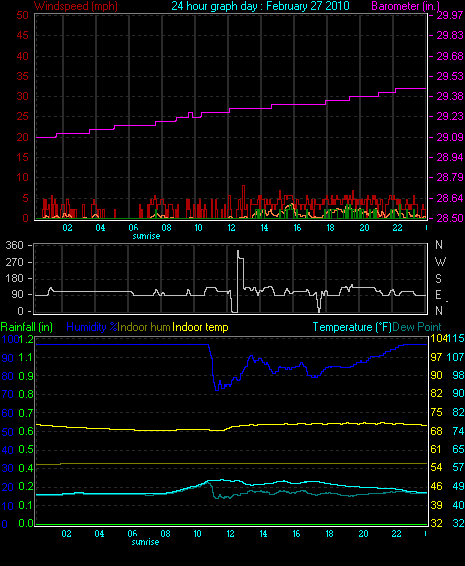Click the sunrise marker under bottom graph
The height and width of the screenshot is (566, 465).
click(145, 542)
